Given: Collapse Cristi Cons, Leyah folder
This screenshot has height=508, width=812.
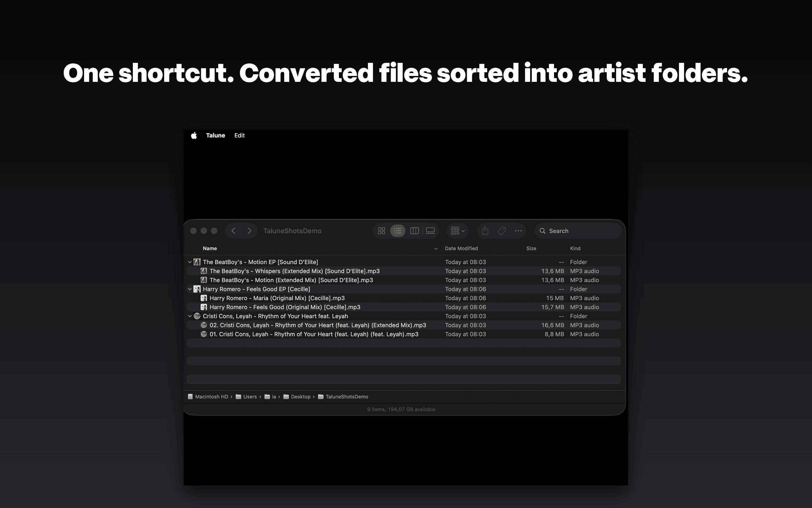Looking at the screenshot, I should point(190,316).
